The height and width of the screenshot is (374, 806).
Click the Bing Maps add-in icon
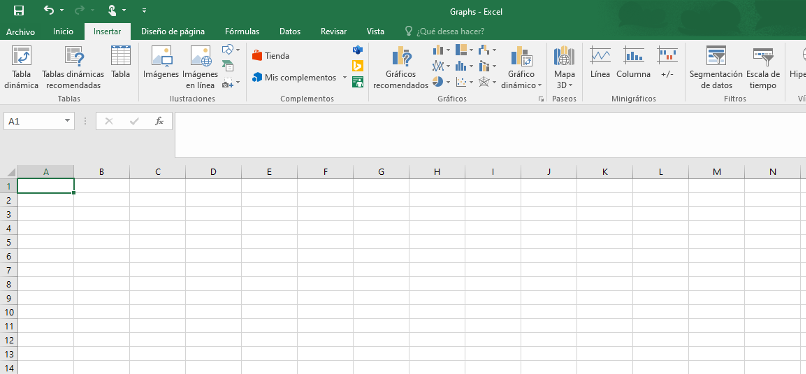pyautogui.click(x=358, y=66)
